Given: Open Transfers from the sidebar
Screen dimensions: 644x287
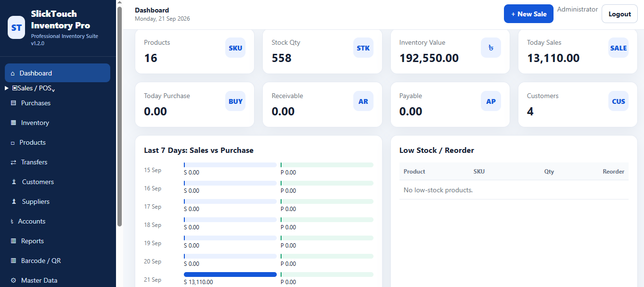Looking at the screenshot, I should (x=57, y=162).
